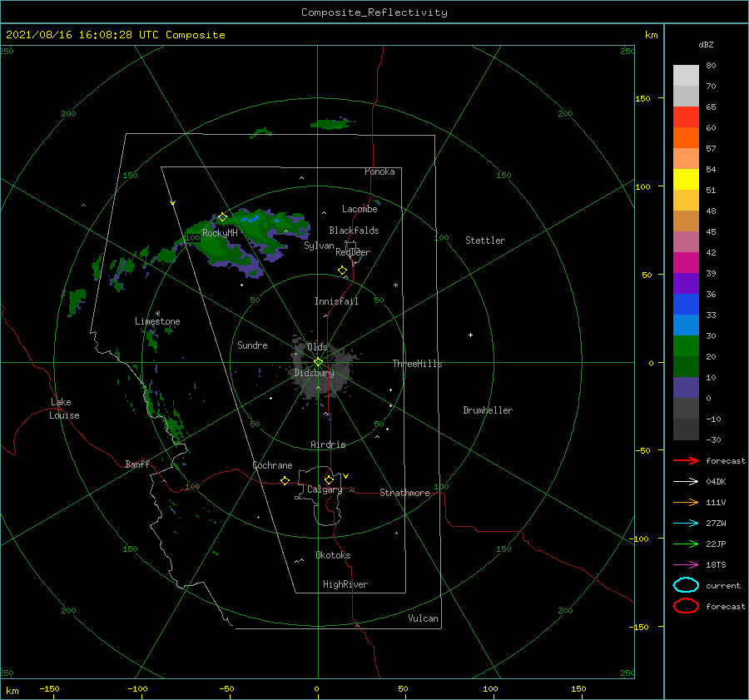The width and height of the screenshot is (749, 700).
Task: Select the Stettler town label
Action: [485, 241]
